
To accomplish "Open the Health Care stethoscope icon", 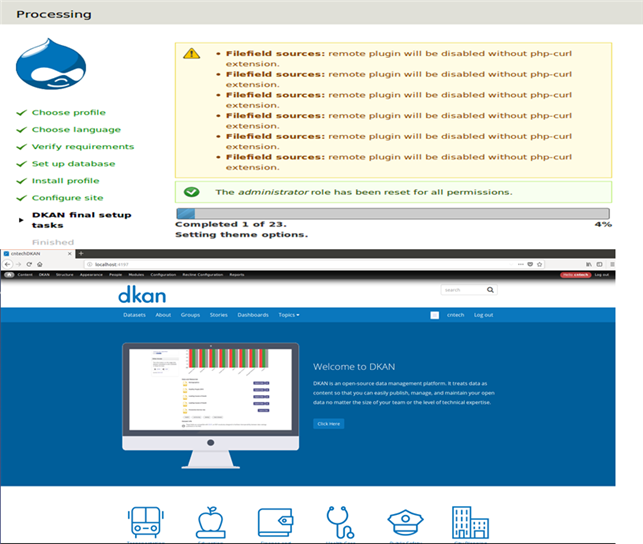I will [340, 522].
